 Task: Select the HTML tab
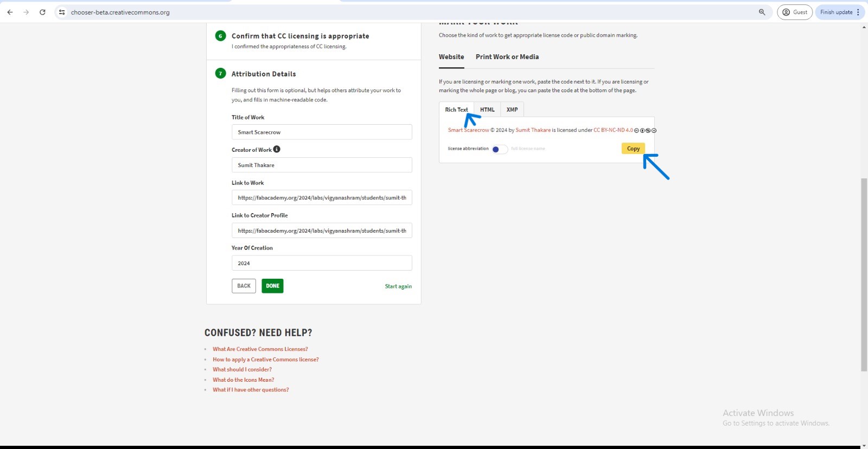(x=487, y=110)
